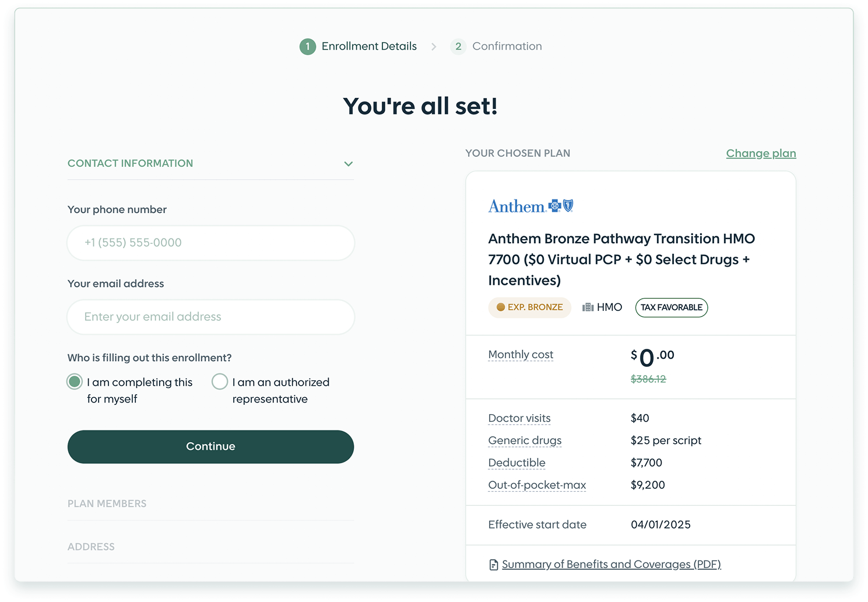The width and height of the screenshot is (868, 602).
Task: Click the 04/01/2025 start date value
Action: [x=660, y=525]
